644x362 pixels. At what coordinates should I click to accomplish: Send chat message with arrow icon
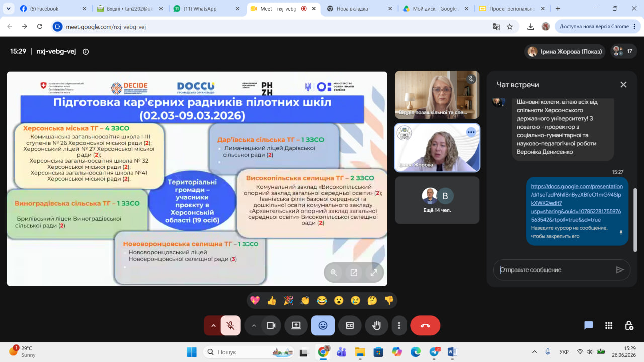coord(620,270)
